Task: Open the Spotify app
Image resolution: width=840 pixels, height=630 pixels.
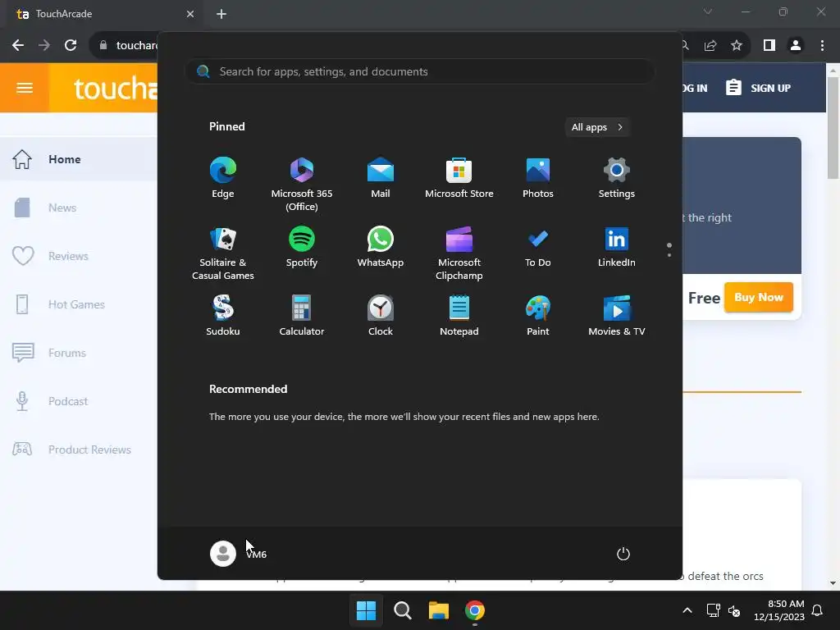Action: (x=302, y=247)
